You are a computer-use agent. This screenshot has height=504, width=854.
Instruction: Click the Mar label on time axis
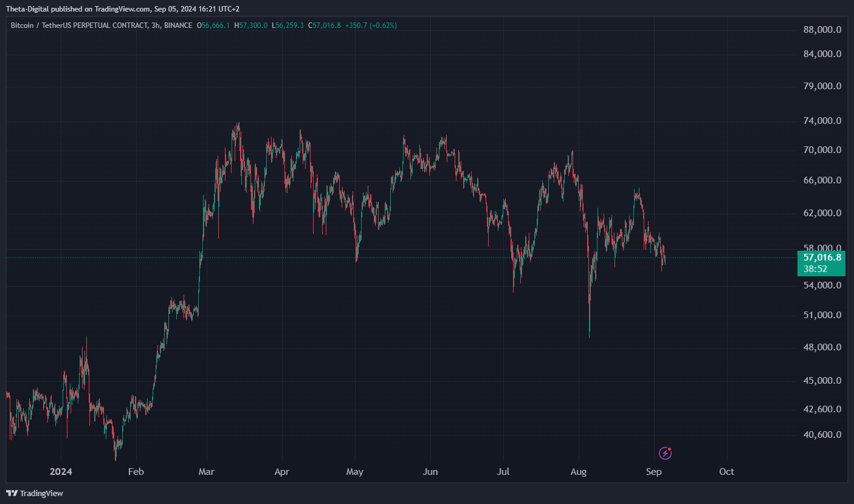[x=207, y=472]
